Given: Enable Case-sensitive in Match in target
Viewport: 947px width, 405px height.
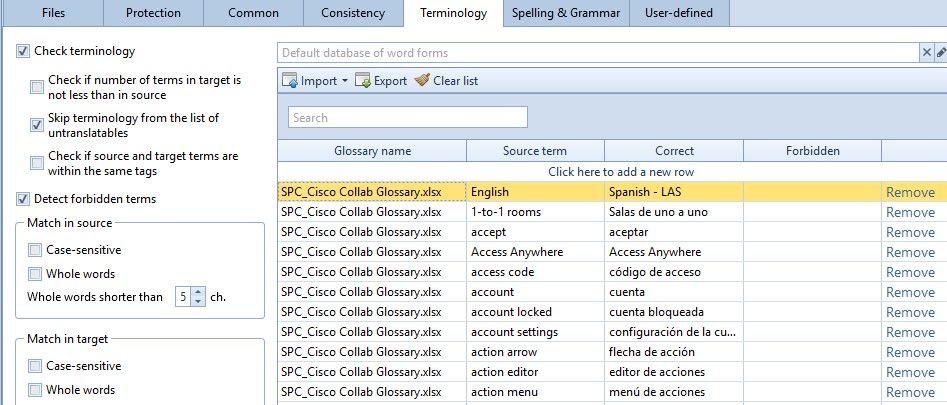Looking at the screenshot, I should [x=35, y=366].
